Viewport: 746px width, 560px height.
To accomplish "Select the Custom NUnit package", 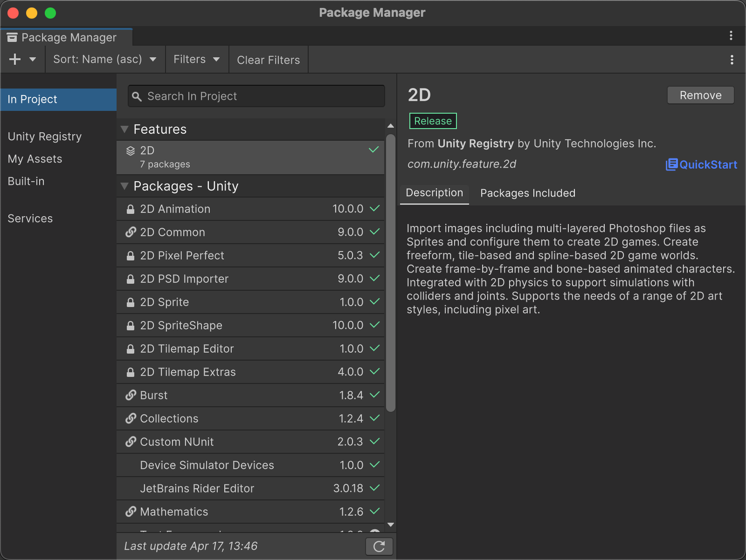I will (250, 442).
